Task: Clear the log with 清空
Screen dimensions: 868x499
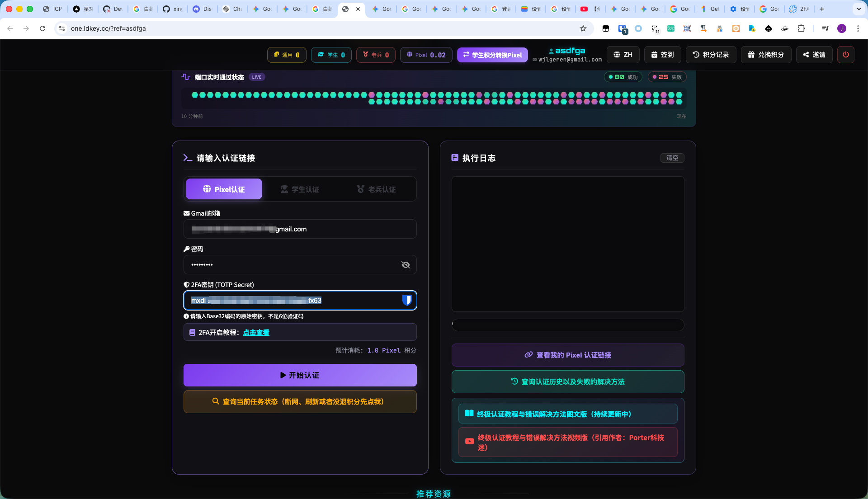Action: pyautogui.click(x=672, y=158)
